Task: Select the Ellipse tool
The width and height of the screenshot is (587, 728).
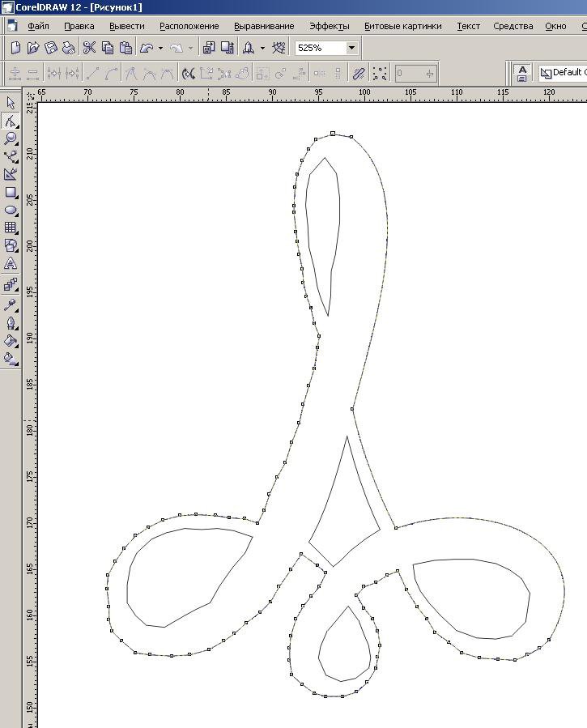Action: 11,210
